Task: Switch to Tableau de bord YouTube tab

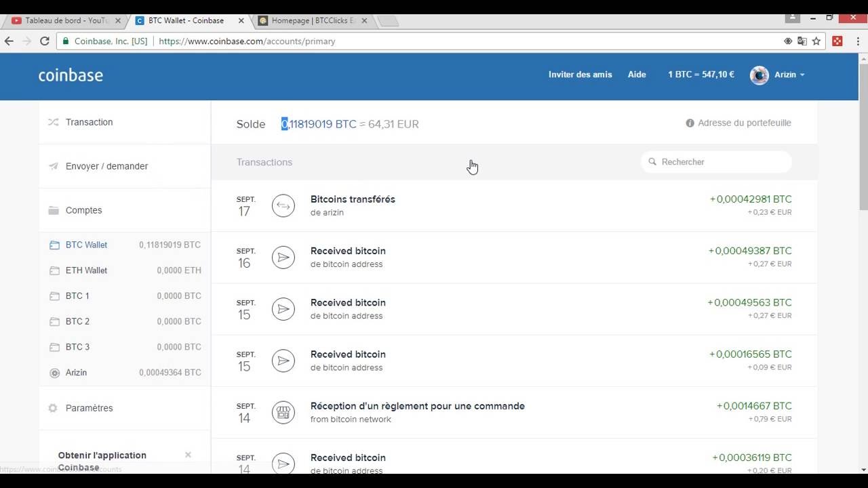Action: [x=65, y=20]
